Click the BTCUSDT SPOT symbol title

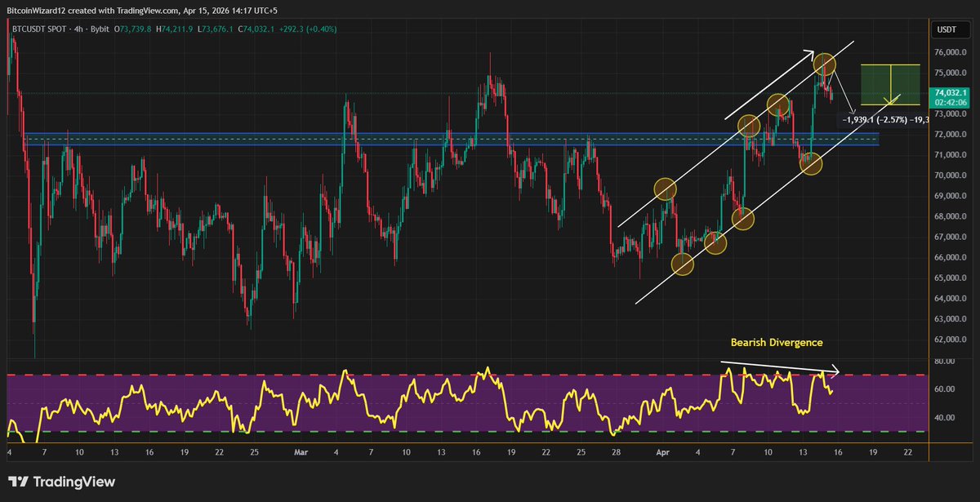click(x=40, y=29)
